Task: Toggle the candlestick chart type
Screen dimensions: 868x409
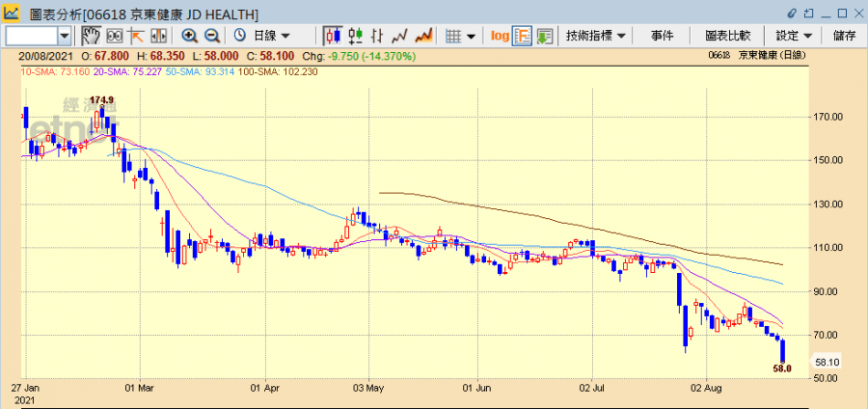Action: click(333, 36)
